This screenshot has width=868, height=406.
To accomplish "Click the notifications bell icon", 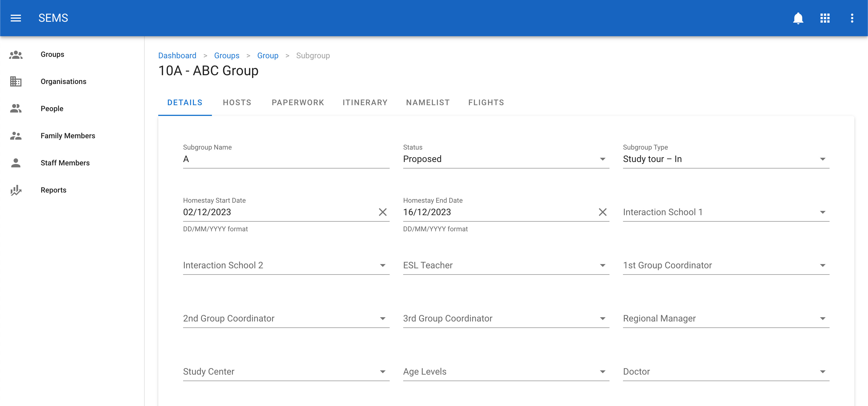I will (798, 18).
